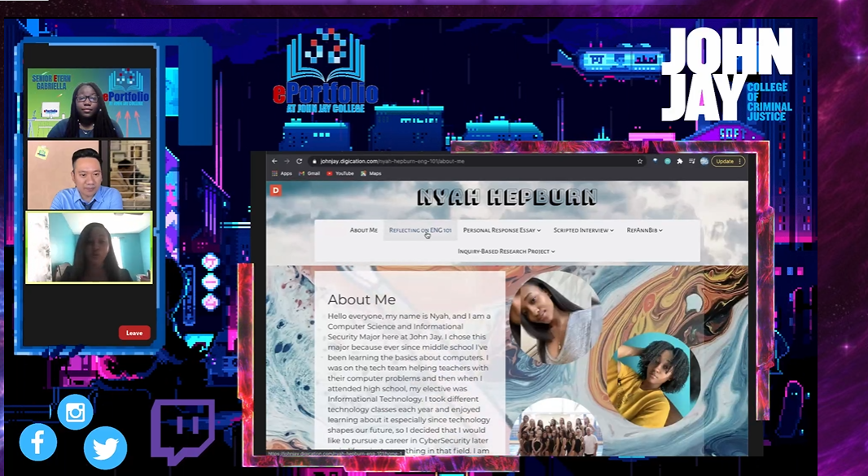
Task: Open the Chrome extensions puzzle icon
Action: [x=679, y=162]
